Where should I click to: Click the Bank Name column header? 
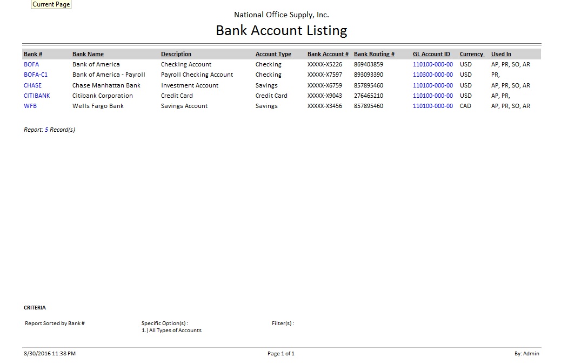88,54
